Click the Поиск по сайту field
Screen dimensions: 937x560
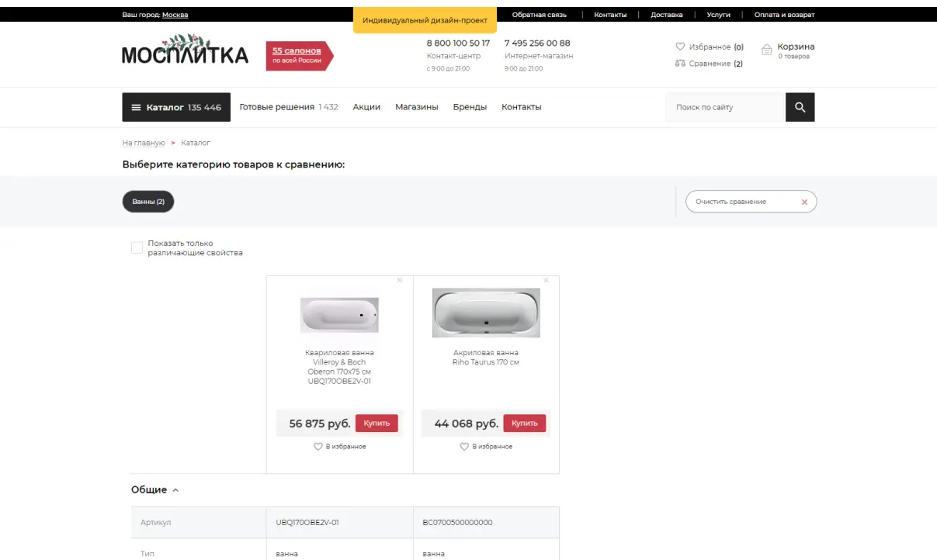click(726, 108)
